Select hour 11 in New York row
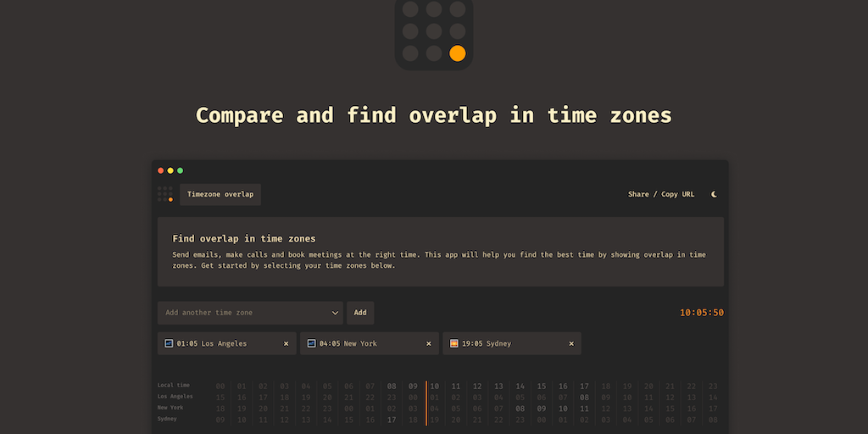The height and width of the screenshot is (434, 868). tap(585, 409)
